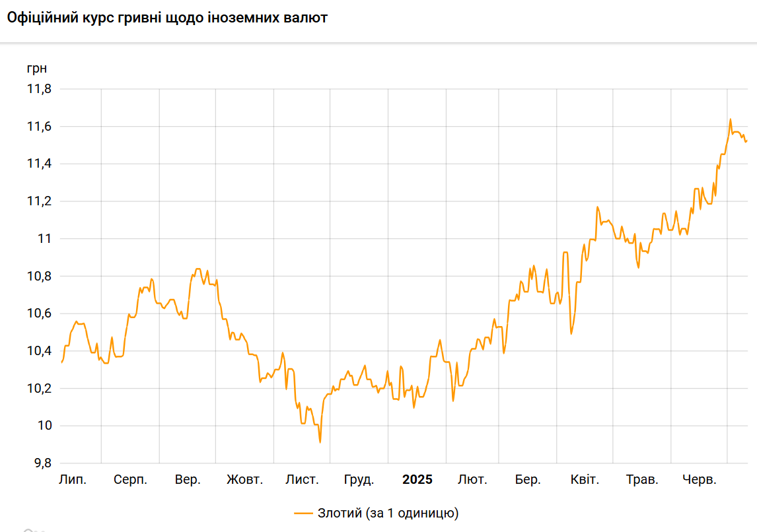757x532 pixels.
Task: Click the Лип. month label on axis
Action: 73,480
